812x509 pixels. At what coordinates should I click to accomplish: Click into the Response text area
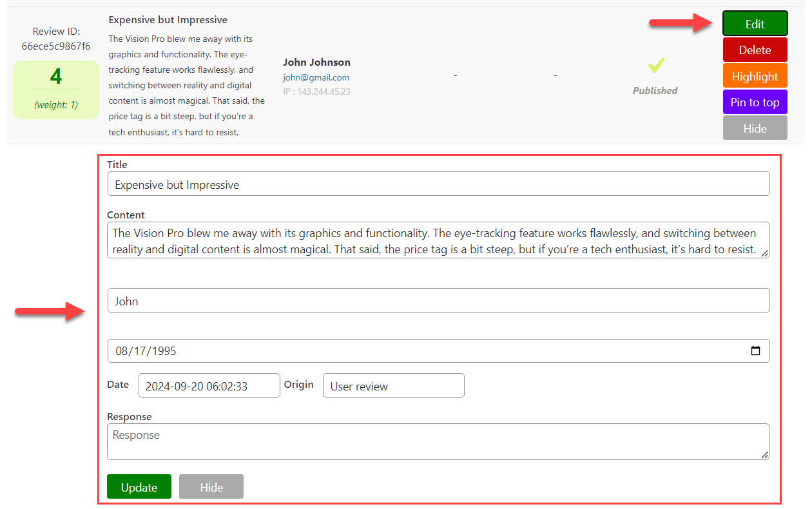point(438,442)
